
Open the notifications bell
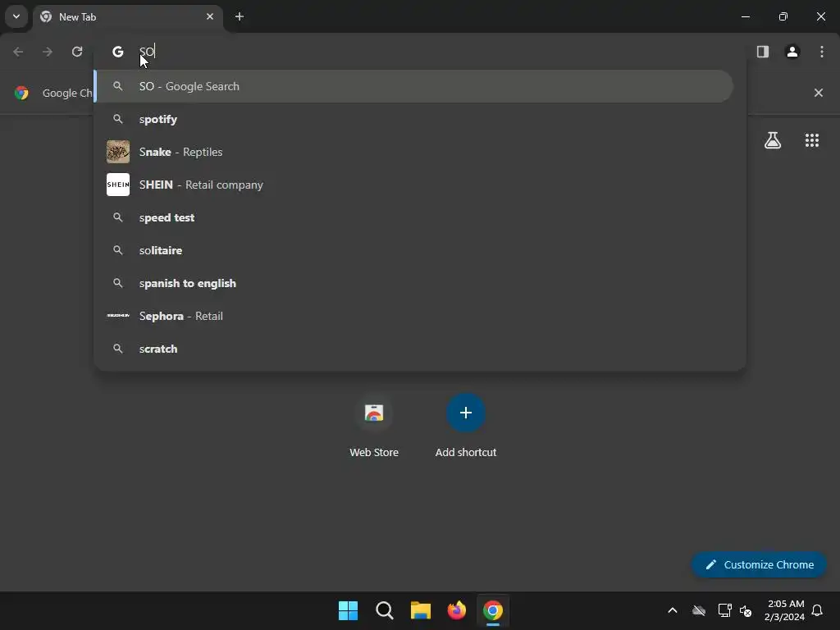pyautogui.click(x=818, y=610)
